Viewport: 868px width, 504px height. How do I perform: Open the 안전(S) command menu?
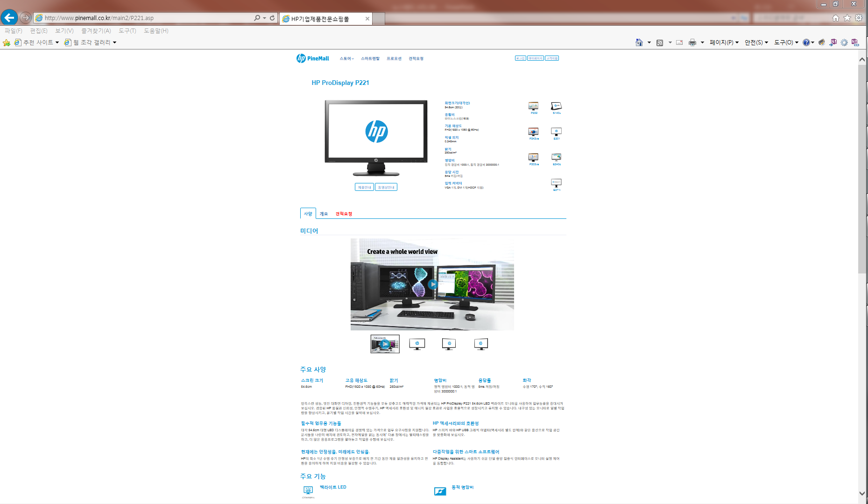click(756, 42)
